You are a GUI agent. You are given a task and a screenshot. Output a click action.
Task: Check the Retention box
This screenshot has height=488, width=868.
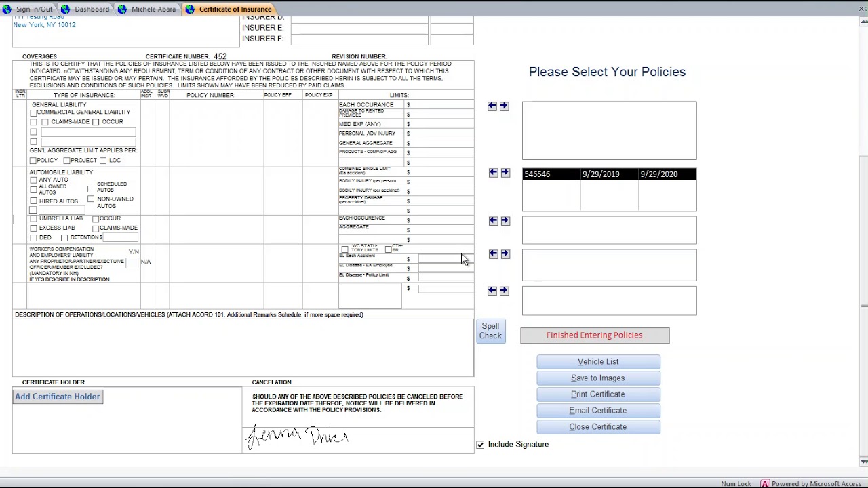(64, 238)
